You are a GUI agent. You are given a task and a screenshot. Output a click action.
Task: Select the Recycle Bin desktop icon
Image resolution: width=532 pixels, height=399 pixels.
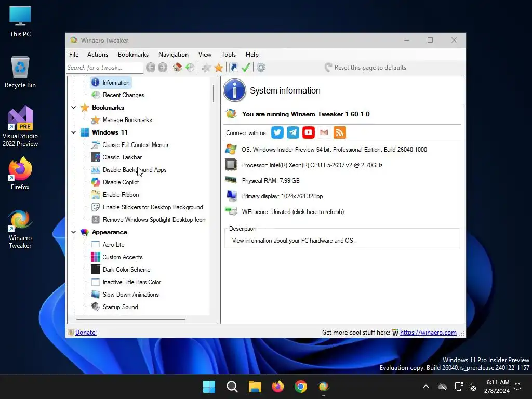point(20,72)
